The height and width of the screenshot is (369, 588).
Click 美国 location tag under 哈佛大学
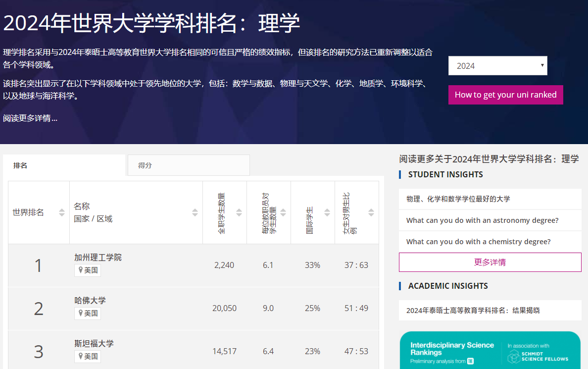click(88, 313)
